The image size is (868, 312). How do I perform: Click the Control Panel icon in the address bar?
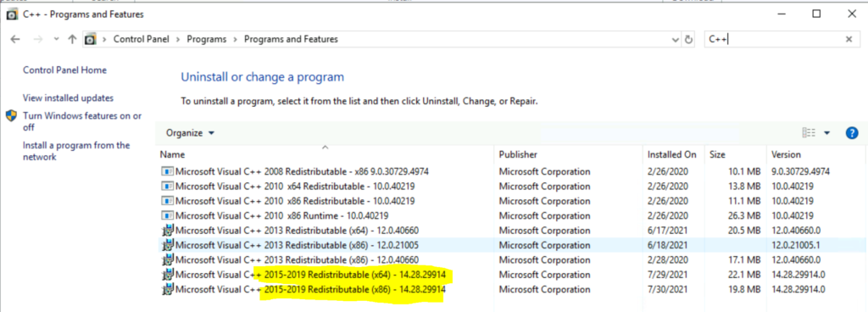coord(90,39)
